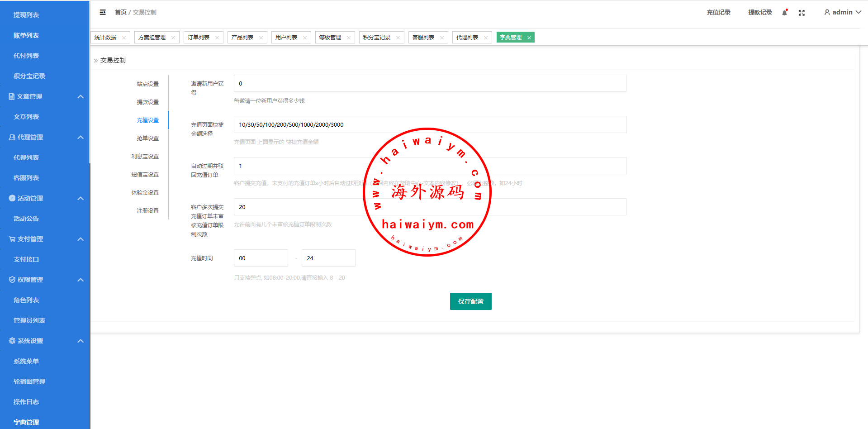Collapse the 系统设置 sidebar group
Viewport: 868px width, 429px height.
[x=81, y=341]
